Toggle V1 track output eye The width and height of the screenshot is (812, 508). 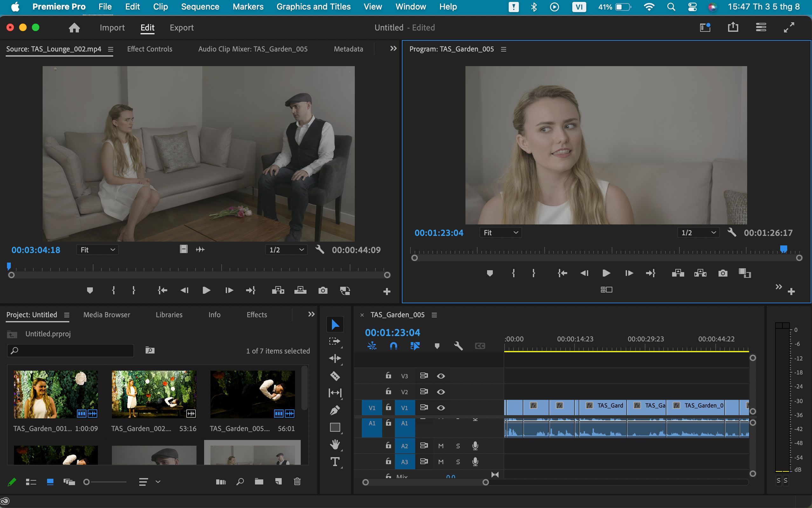pos(441,408)
